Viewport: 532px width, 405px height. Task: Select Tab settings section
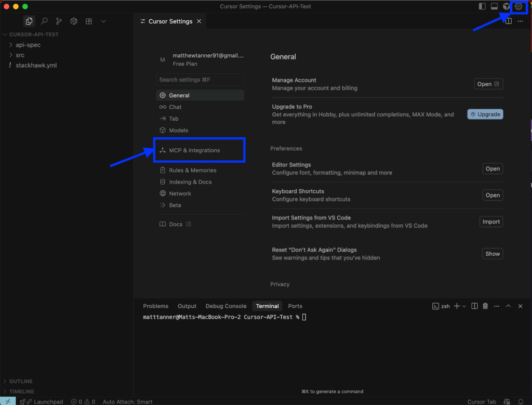[200, 119]
